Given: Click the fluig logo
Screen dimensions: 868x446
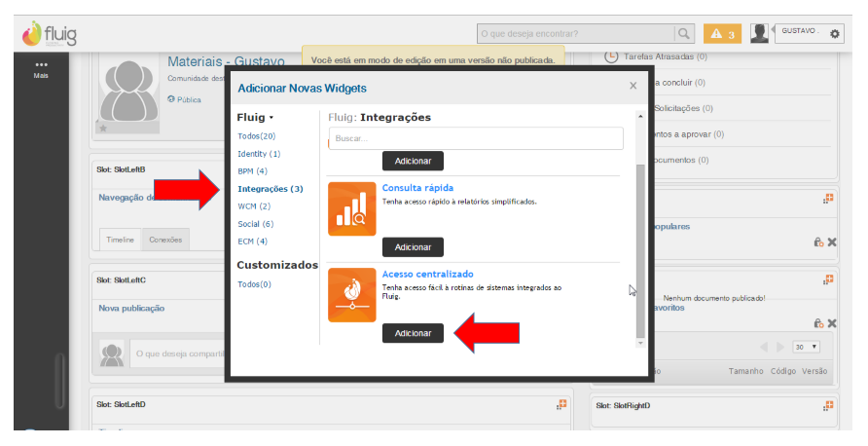Looking at the screenshot, I should pyautogui.click(x=50, y=34).
